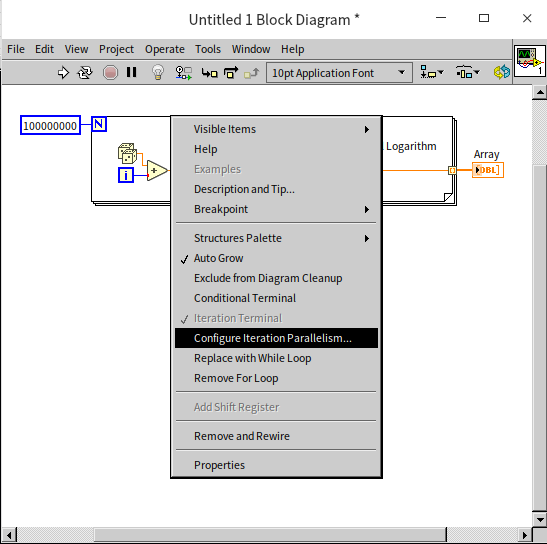Click the Step Over icon
The width and height of the screenshot is (547, 544).
231,73
